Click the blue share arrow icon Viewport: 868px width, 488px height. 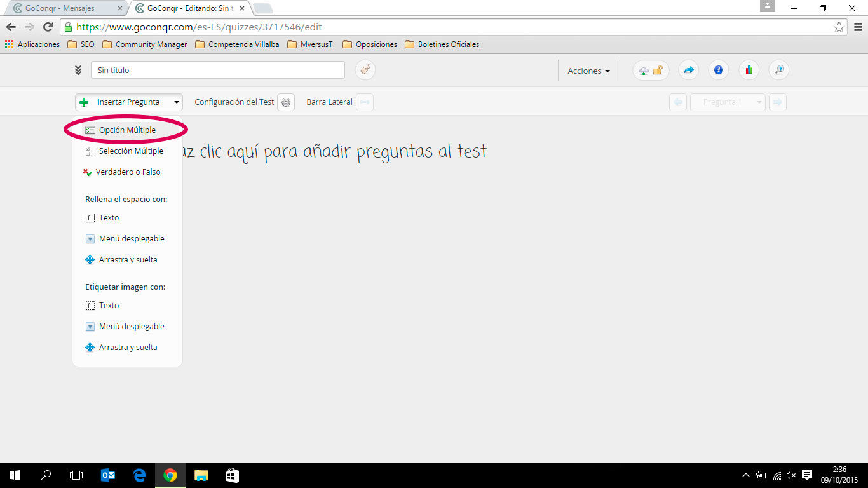point(688,70)
